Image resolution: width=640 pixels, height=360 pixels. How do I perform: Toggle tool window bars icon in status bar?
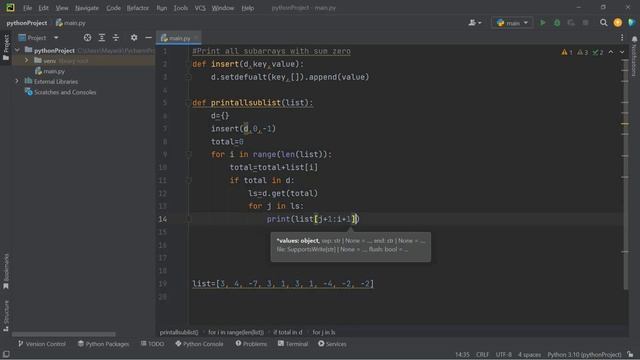(6, 354)
